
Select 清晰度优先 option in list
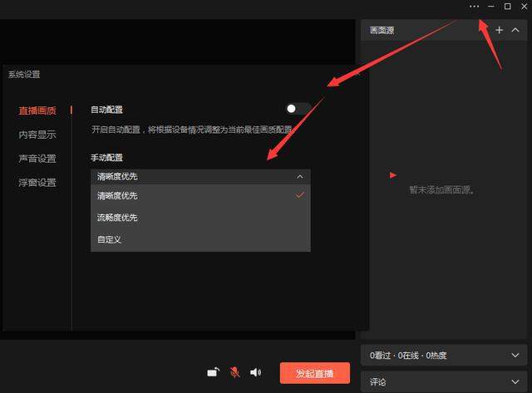pos(200,195)
